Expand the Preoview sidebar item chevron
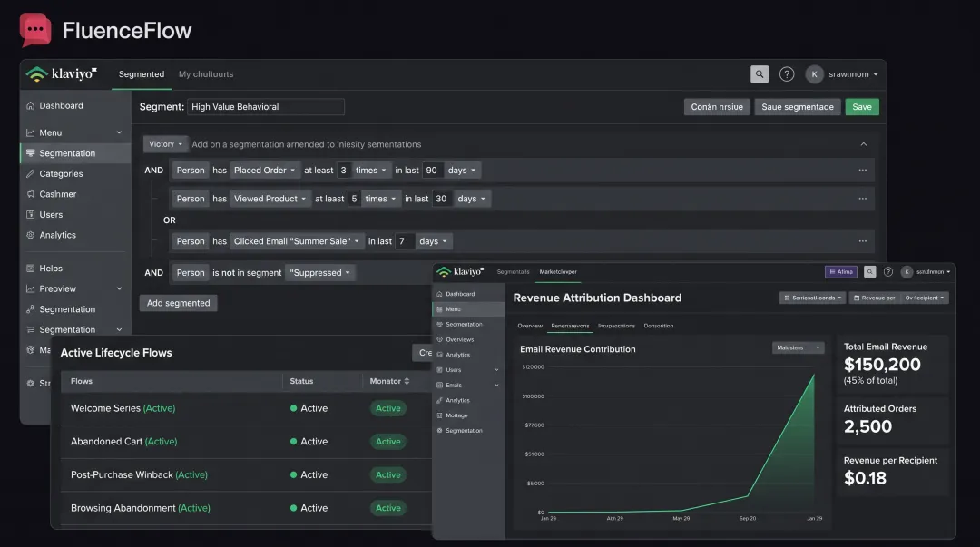The height and width of the screenshot is (547, 980). click(x=119, y=288)
